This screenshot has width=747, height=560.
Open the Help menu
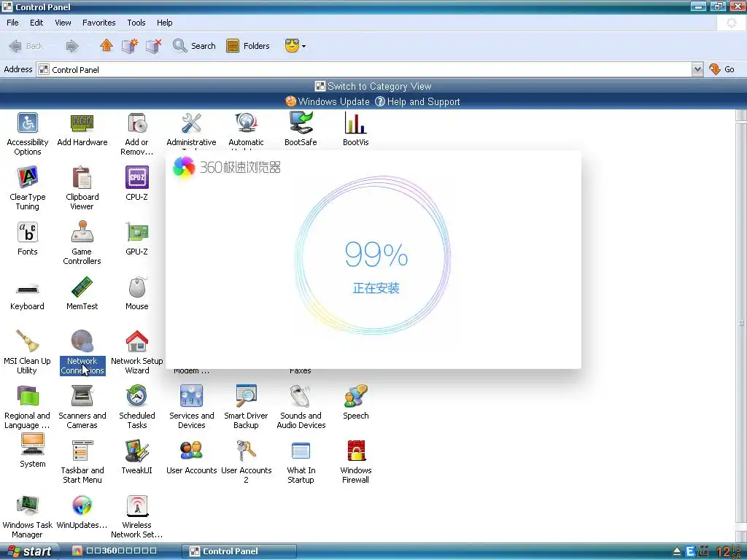click(x=164, y=23)
